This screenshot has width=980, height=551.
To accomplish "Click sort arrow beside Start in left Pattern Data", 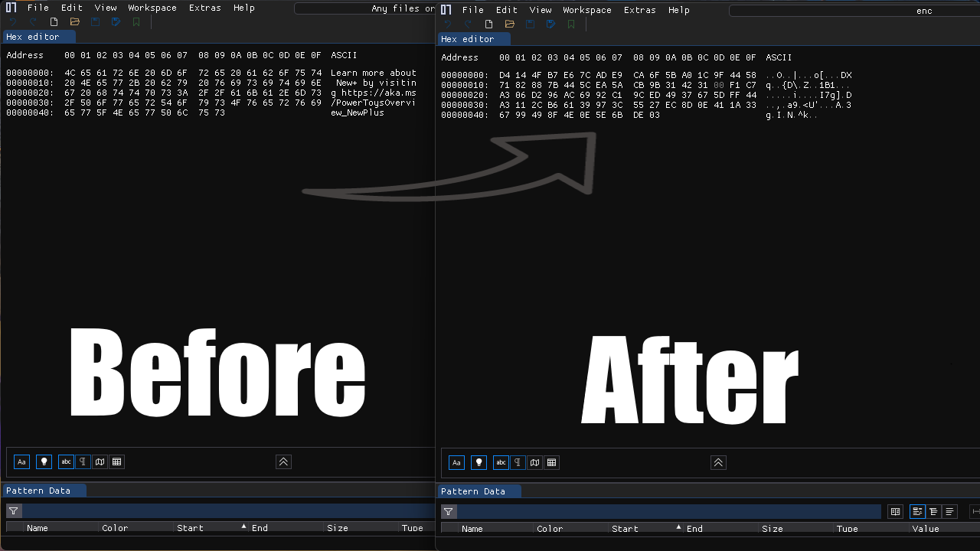I will (244, 527).
